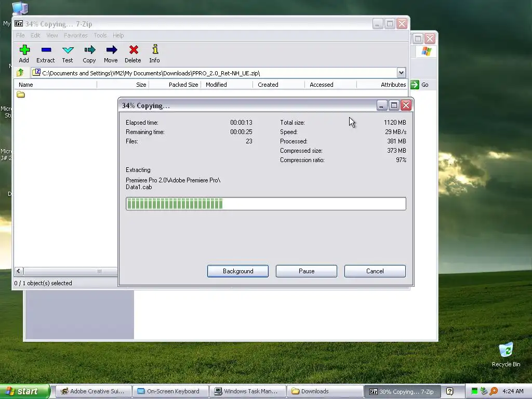
Task: Click the Background button
Action: click(x=238, y=271)
